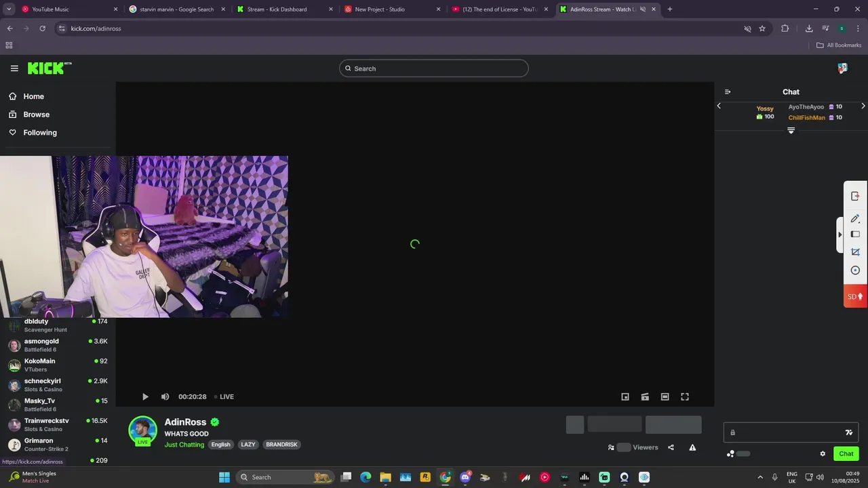Go back in browser
The height and width of the screenshot is (488, 868).
(10, 28)
